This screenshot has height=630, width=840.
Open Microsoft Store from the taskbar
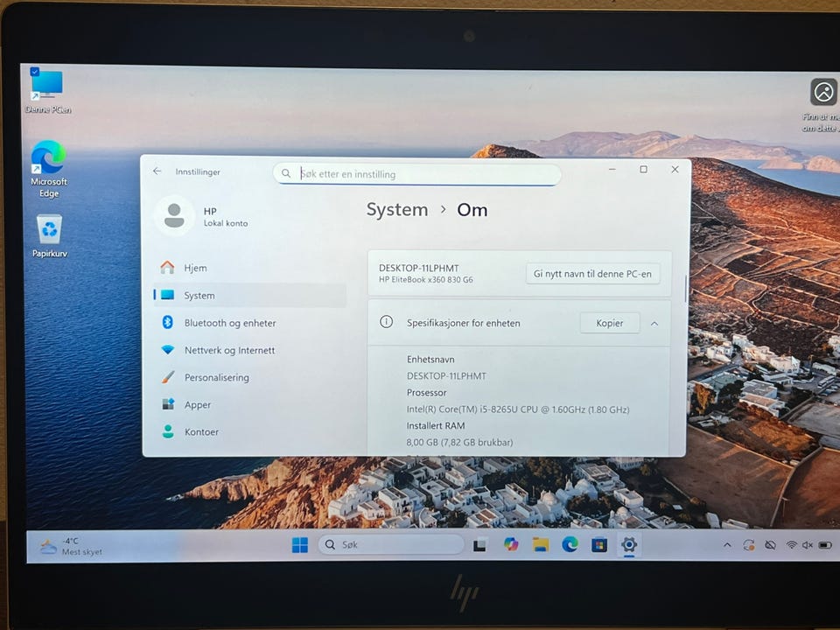(598, 545)
